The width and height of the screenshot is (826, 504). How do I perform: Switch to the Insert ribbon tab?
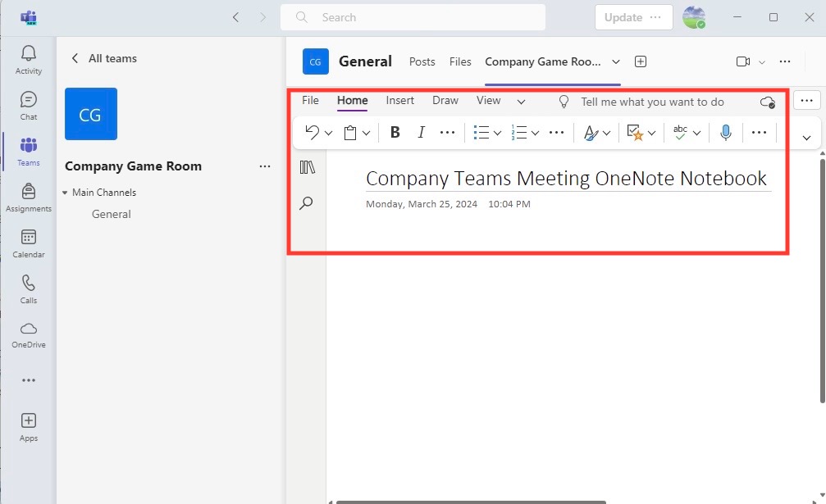399,100
